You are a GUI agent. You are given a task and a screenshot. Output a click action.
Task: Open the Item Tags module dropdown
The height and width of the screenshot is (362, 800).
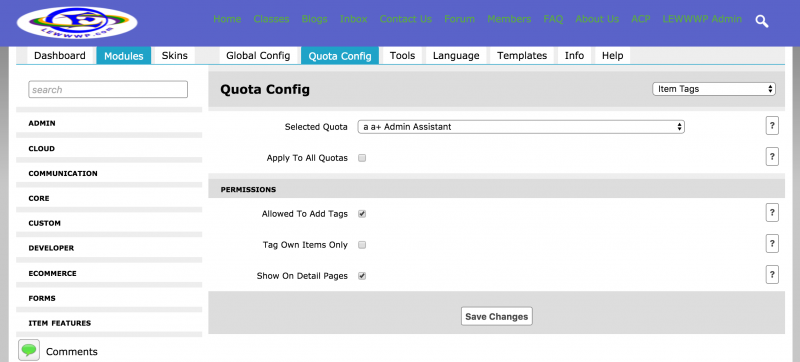click(x=714, y=89)
